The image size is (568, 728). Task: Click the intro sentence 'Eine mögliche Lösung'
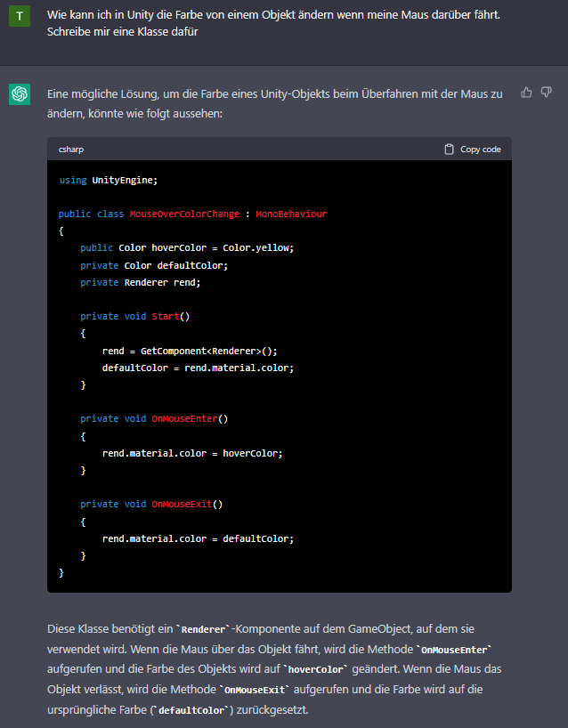point(274,103)
